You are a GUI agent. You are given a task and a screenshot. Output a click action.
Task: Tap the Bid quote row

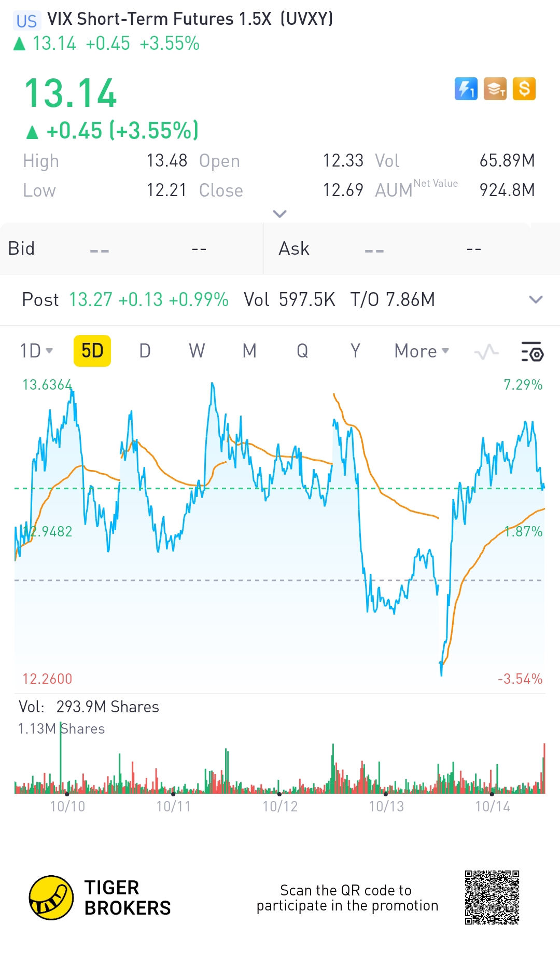click(x=132, y=249)
